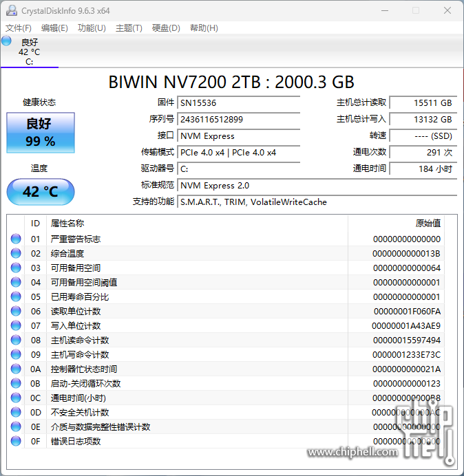Click the 42 °C temperature button
This screenshot has width=464, height=476.
[41, 192]
